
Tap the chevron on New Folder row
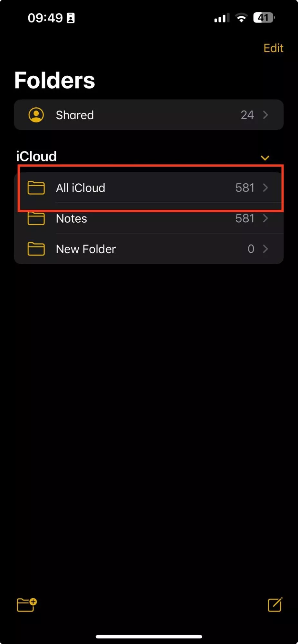pos(265,249)
